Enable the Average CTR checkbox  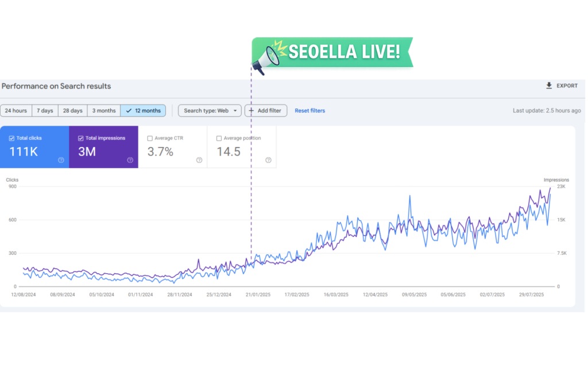click(150, 138)
